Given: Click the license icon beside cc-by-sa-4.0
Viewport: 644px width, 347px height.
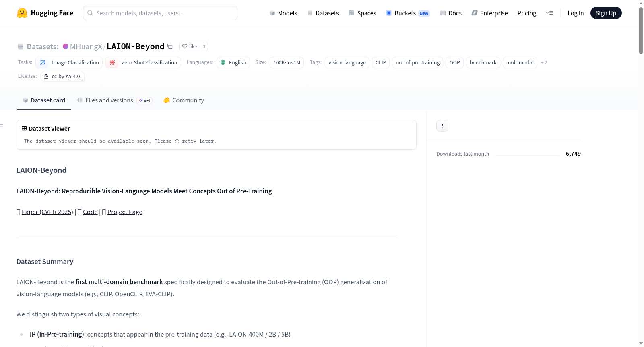Looking at the screenshot, I should click(x=46, y=76).
